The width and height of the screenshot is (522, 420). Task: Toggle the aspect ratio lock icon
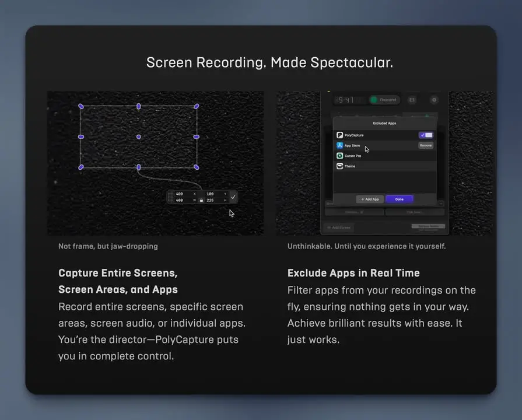click(x=201, y=200)
